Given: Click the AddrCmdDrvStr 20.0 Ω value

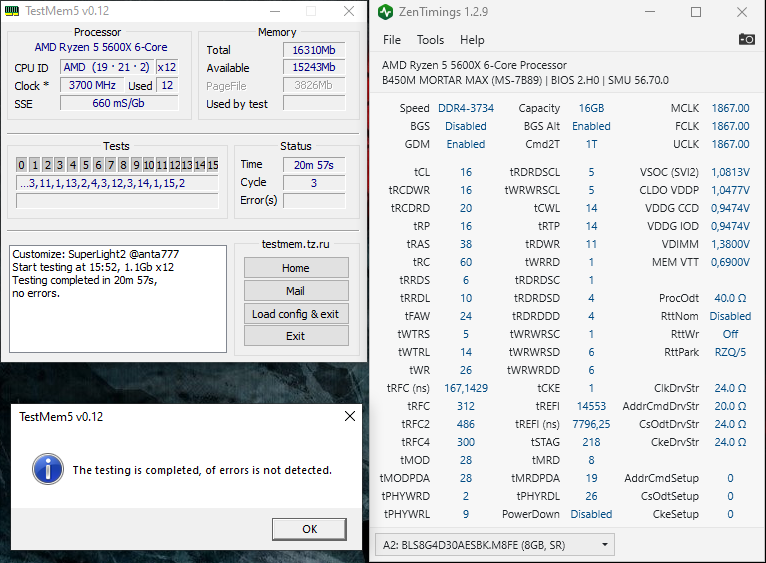Looking at the screenshot, I should click(730, 406).
